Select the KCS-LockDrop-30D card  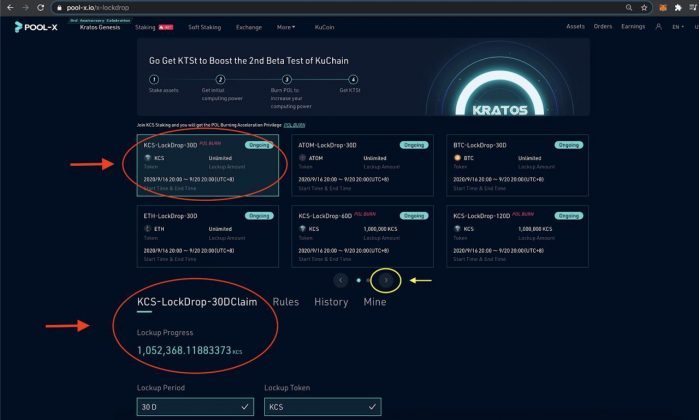point(208,165)
